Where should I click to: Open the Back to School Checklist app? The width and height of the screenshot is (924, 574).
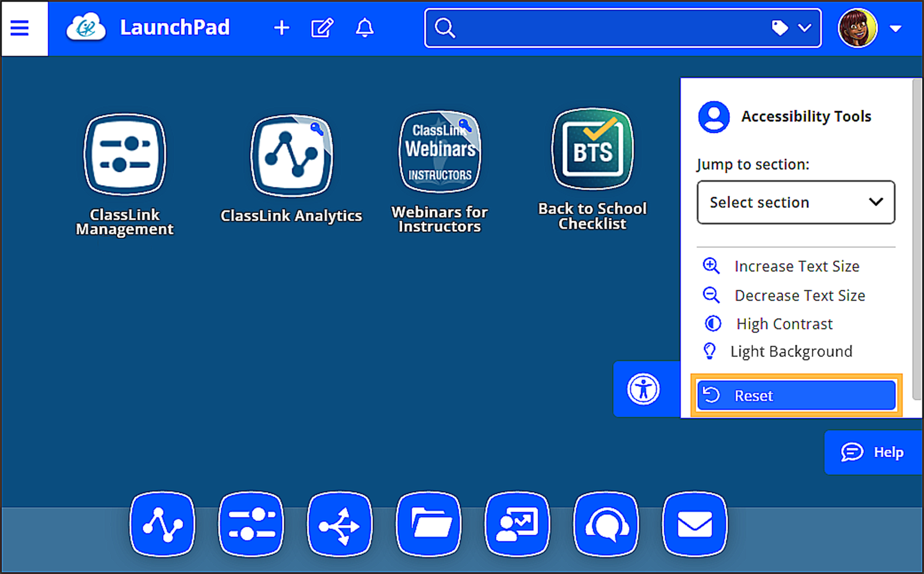[x=592, y=149]
